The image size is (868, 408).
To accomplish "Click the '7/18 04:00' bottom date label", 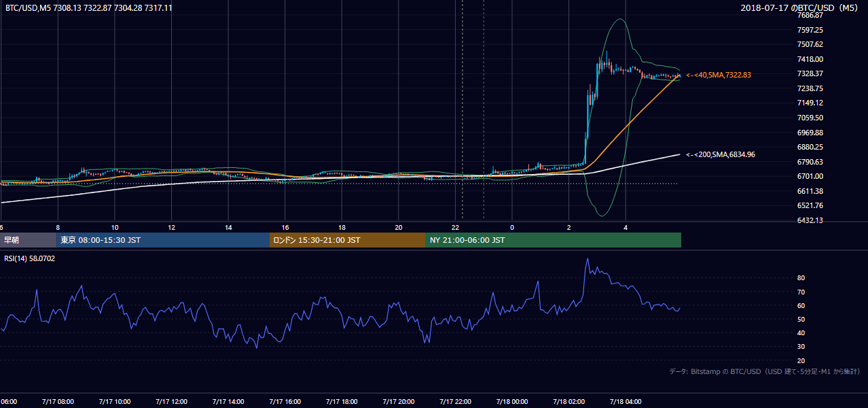I will click(x=626, y=401).
